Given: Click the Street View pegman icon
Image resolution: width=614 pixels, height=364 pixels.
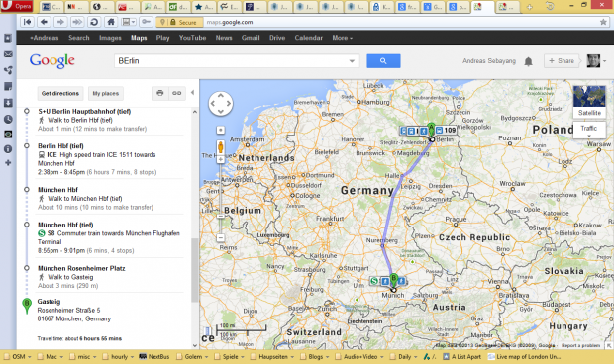Looking at the screenshot, I should pyautogui.click(x=221, y=147).
